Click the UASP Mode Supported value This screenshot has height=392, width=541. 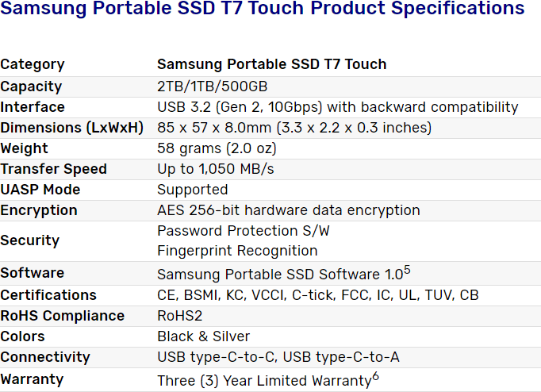(x=192, y=190)
